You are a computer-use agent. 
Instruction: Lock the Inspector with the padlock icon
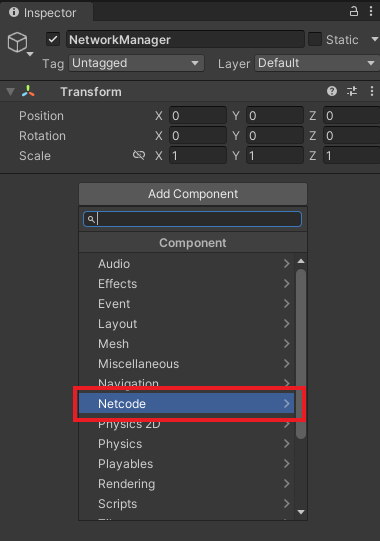click(x=354, y=11)
